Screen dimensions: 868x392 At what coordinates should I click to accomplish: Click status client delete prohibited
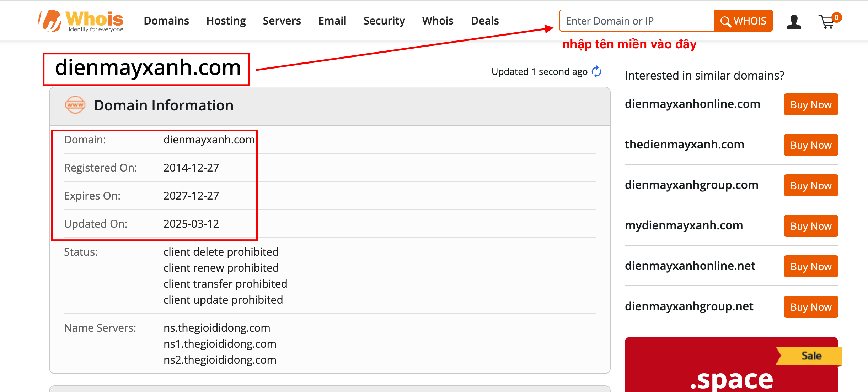point(221,252)
